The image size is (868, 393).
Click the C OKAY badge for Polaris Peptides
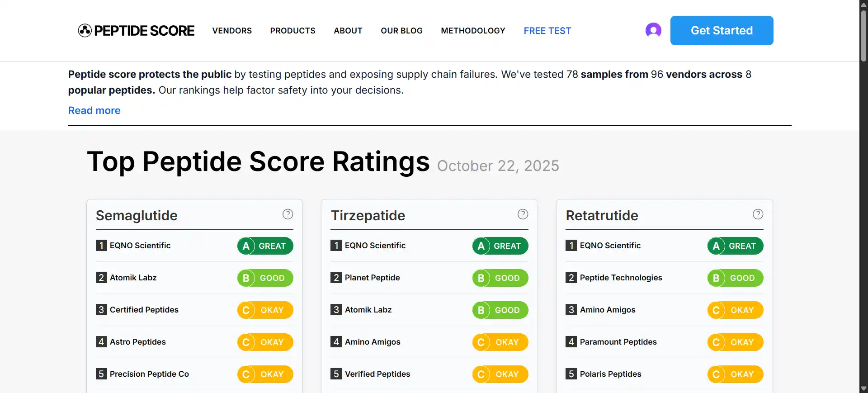tap(735, 374)
